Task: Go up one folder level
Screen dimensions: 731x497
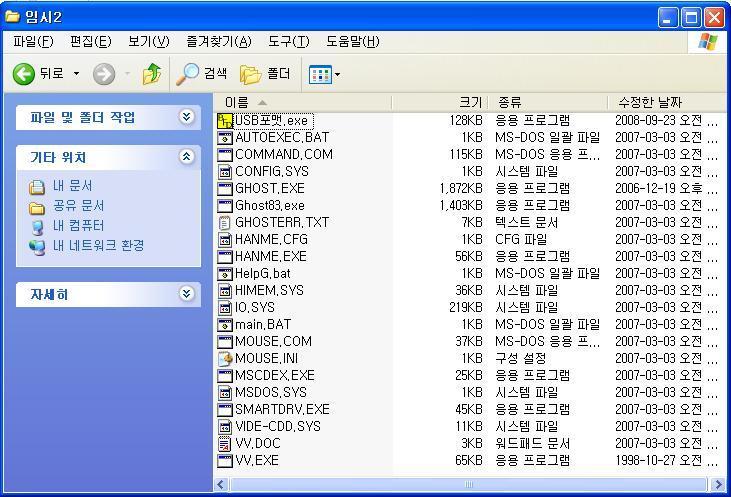Action: 152,74
